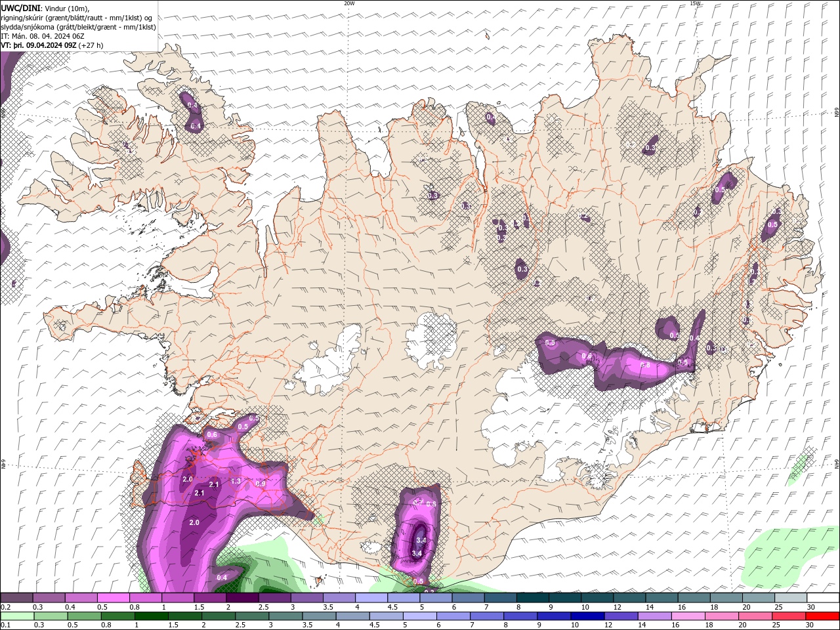
Task: Click the '(+27 h)' forecast offset text
Action: [x=91, y=45]
